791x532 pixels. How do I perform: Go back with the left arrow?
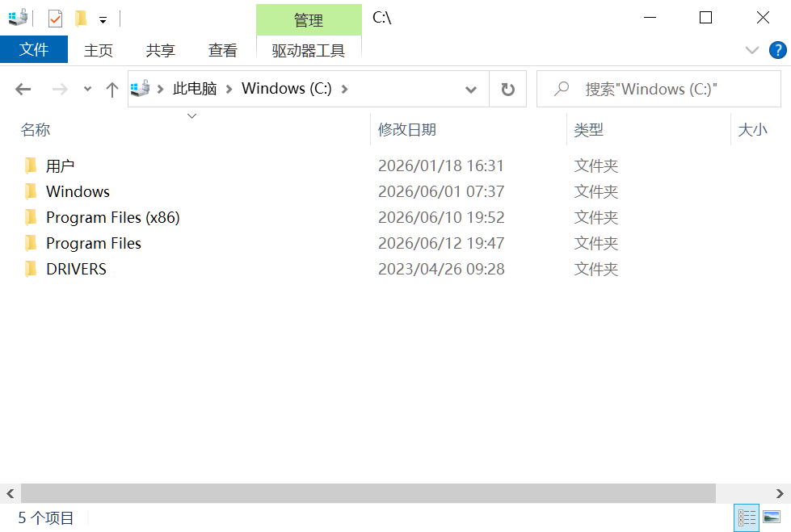coord(23,90)
